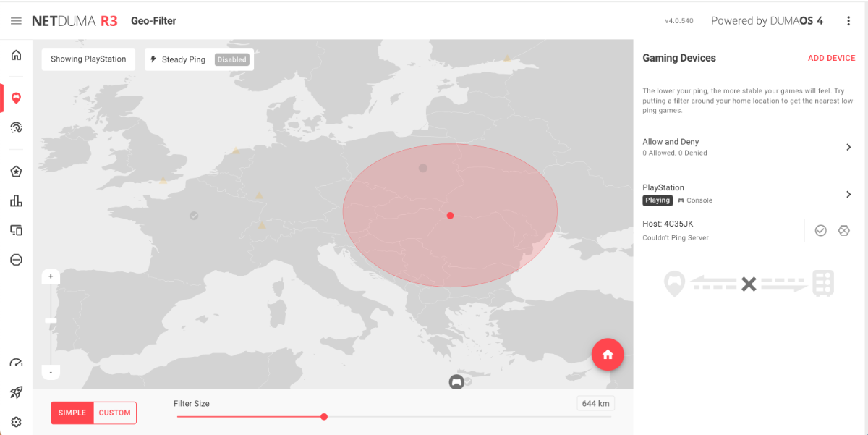Go to the home dashboard sidebar icon
Viewport: 868px width, 435px height.
(x=16, y=55)
